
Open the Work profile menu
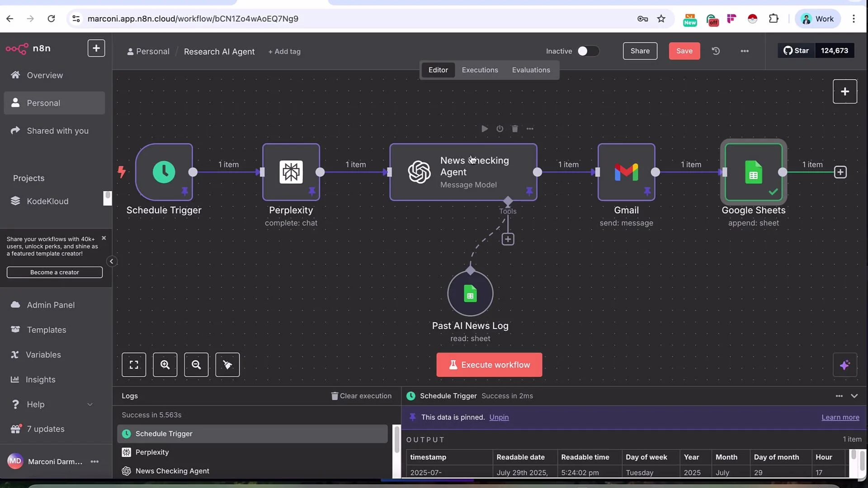(817, 19)
